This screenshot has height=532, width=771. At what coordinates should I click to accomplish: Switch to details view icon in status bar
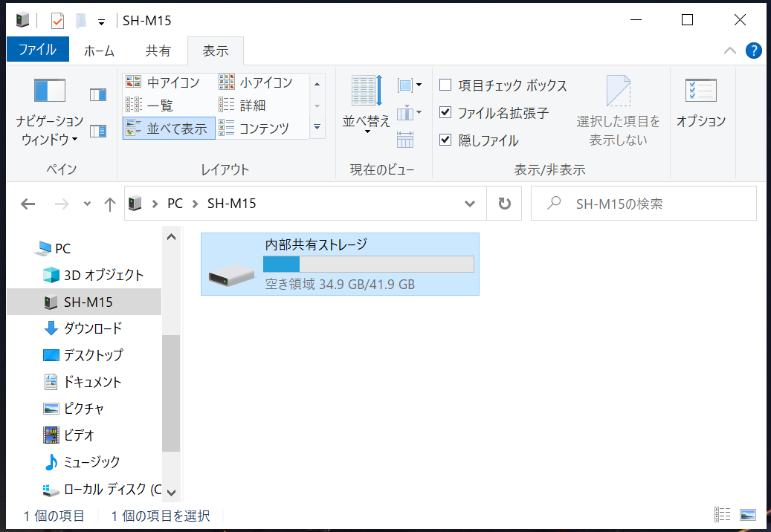(x=722, y=515)
